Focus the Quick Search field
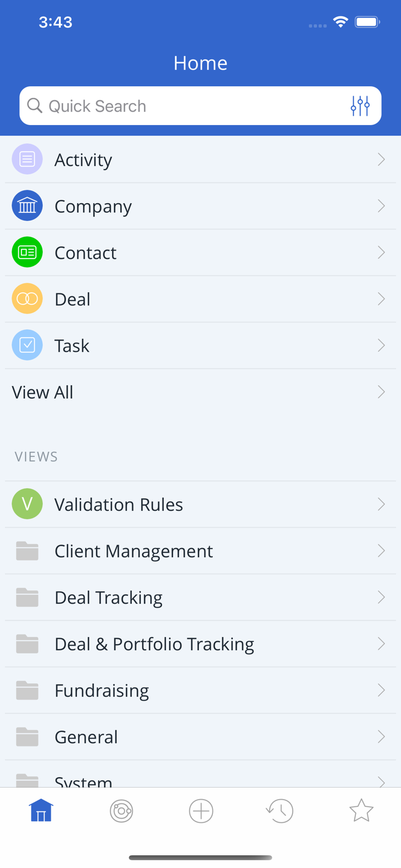 185,106
